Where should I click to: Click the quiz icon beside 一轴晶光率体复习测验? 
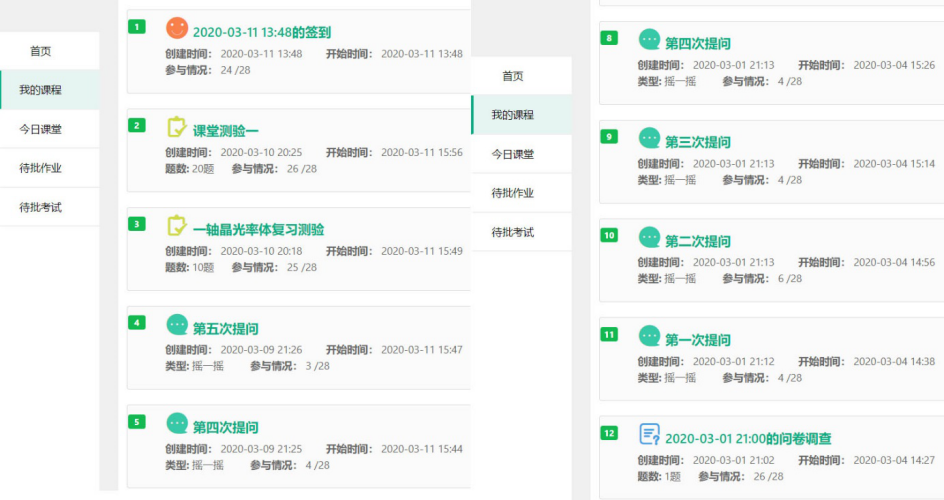[x=176, y=226]
